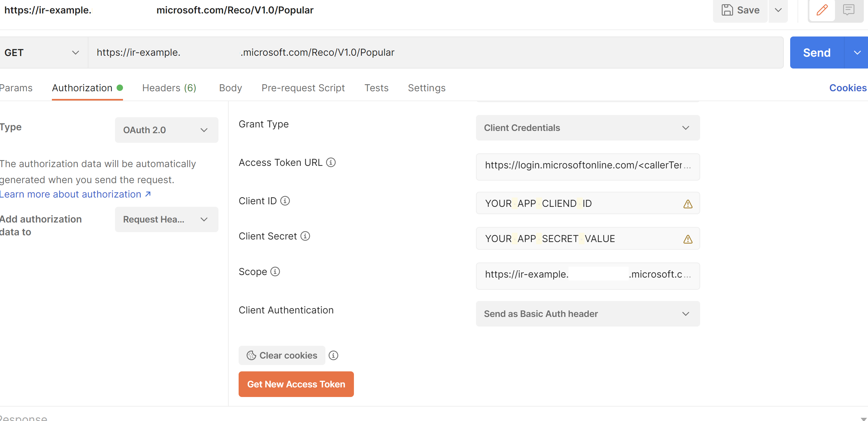Click the Authorization tab
The image size is (868, 421).
(82, 87)
